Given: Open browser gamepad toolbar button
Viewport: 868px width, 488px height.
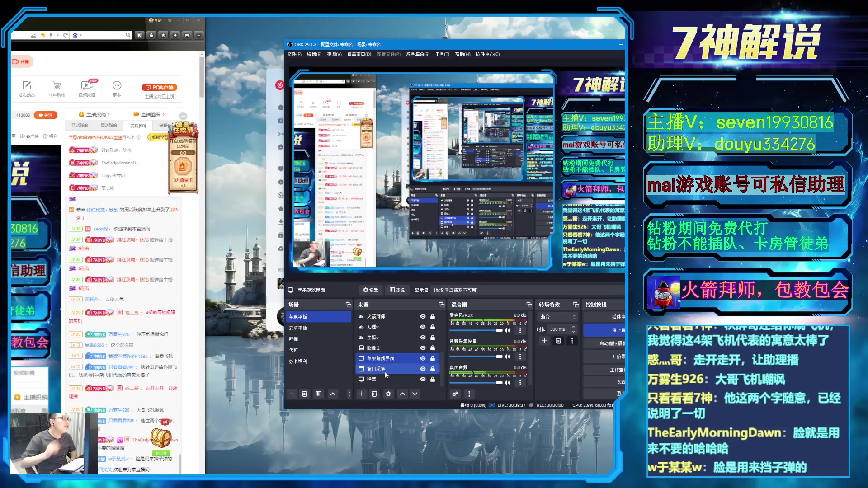Looking at the screenshot, I should [x=187, y=35].
